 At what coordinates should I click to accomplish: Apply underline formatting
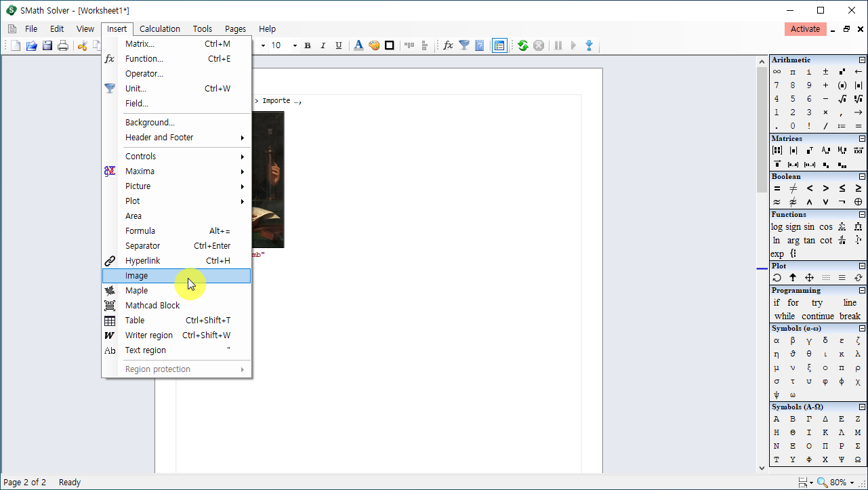[337, 45]
